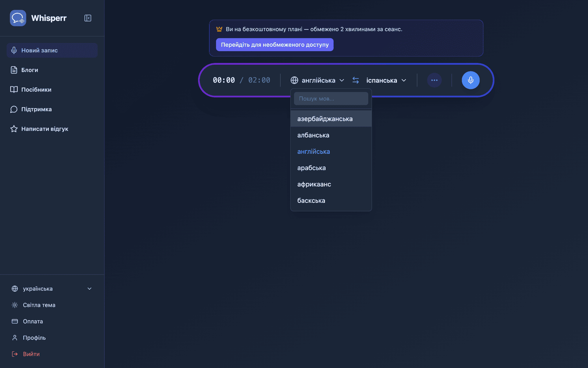Click the star icon next to Написати відгук
This screenshot has width=588, height=368.
coord(14,129)
